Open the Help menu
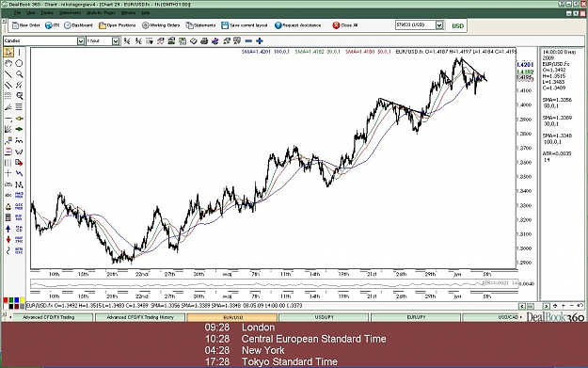The width and height of the screenshot is (588, 368). 146,13
